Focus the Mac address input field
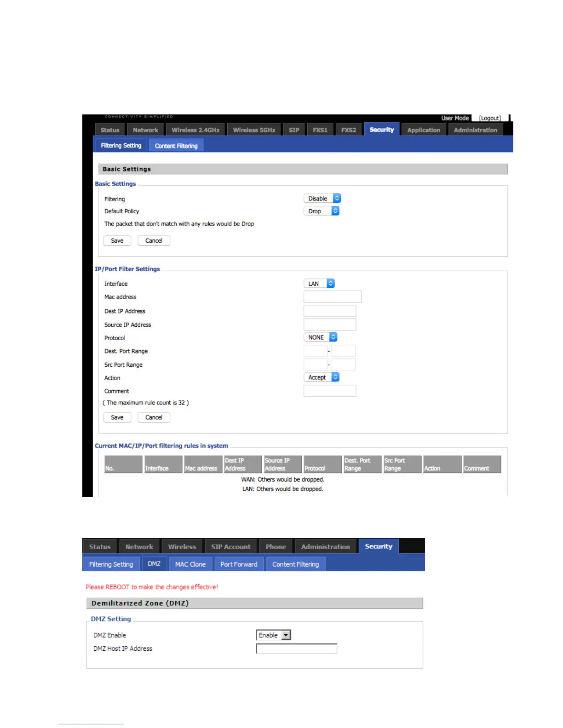The image size is (563, 728). coord(333,297)
